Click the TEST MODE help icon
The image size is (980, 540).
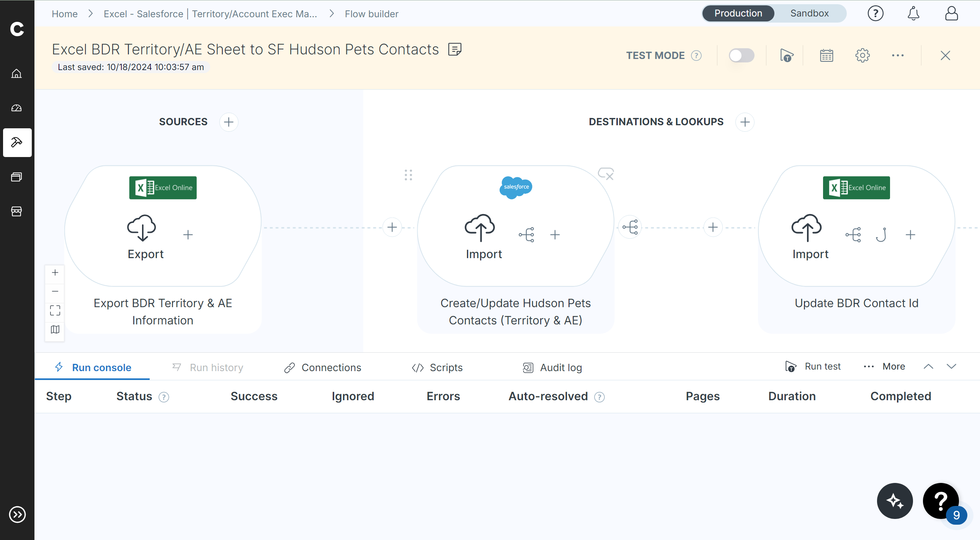tap(696, 56)
